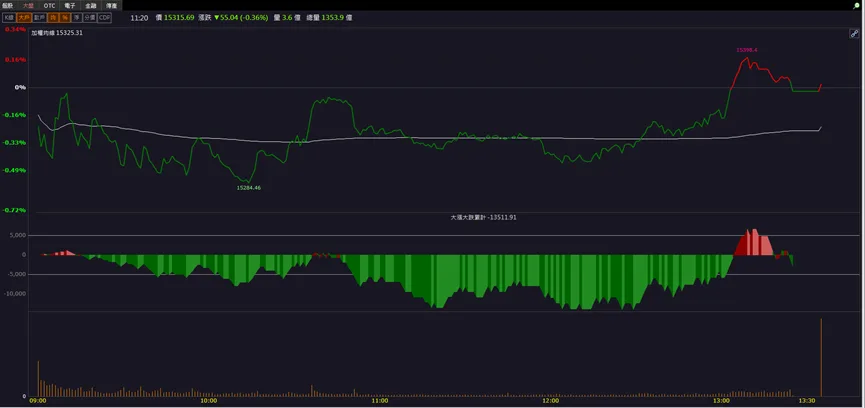The width and height of the screenshot is (865, 408).
Task: Click the total volume 1353.9 value
Action: [x=333, y=18]
